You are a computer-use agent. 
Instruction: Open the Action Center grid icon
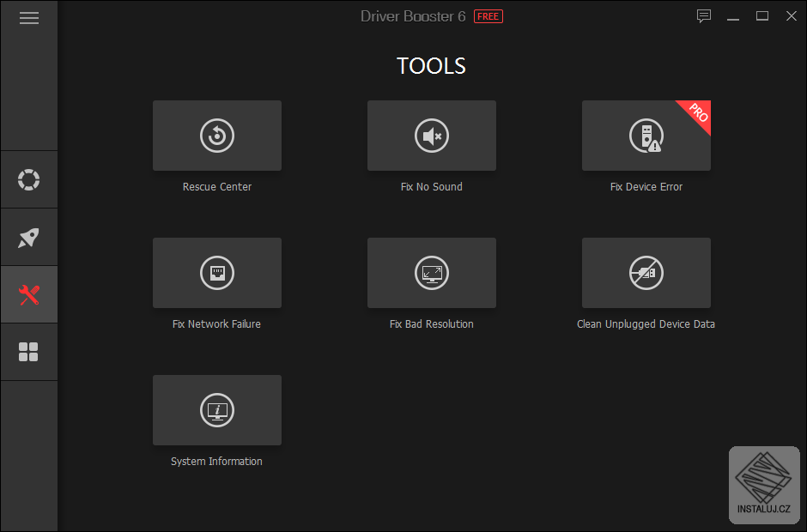(29, 352)
